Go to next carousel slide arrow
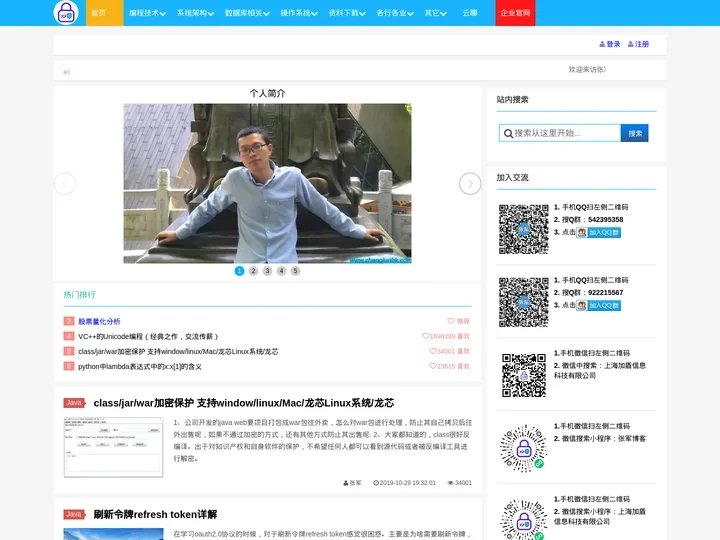 [x=470, y=184]
